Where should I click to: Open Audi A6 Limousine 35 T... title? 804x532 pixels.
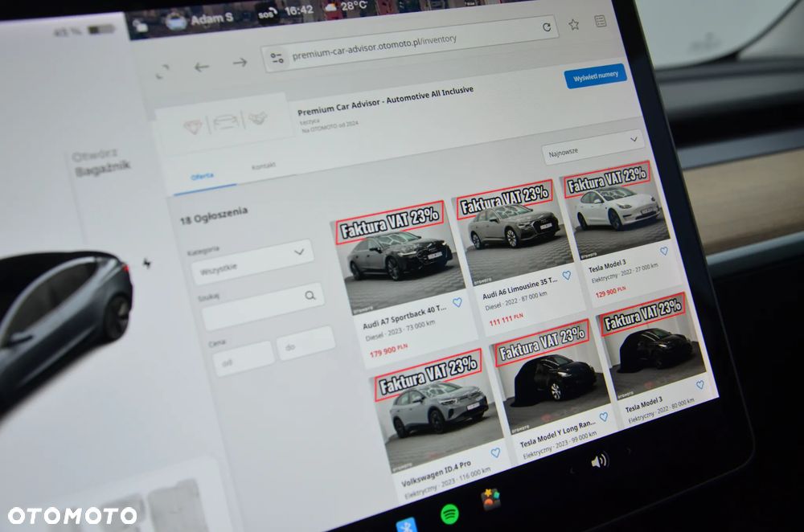pyautogui.click(x=519, y=289)
